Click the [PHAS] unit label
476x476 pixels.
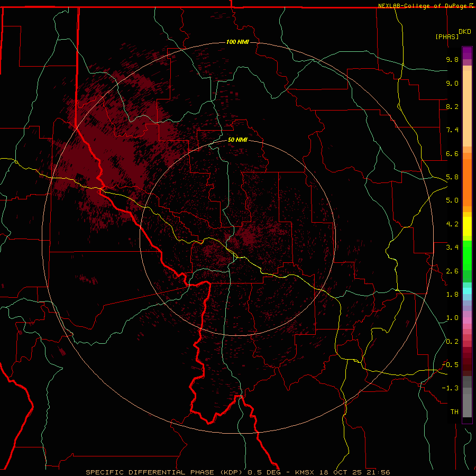pyautogui.click(x=447, y=36)
